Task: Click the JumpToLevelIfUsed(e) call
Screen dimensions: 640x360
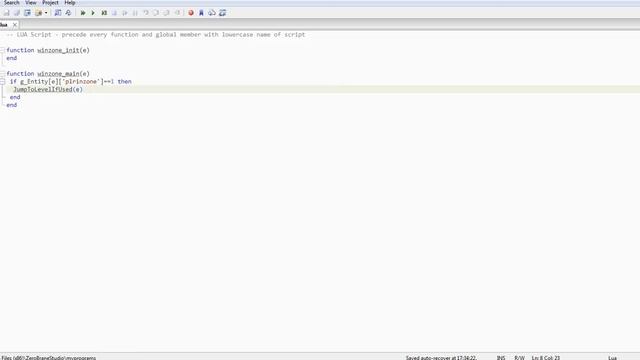Action: (x=48, y=89)
